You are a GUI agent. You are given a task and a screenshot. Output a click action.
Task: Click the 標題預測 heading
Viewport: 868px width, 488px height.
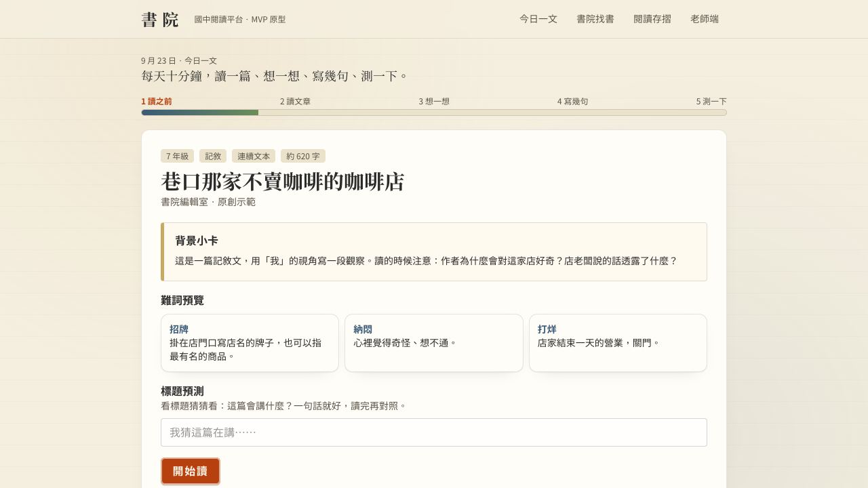(182, 391)
